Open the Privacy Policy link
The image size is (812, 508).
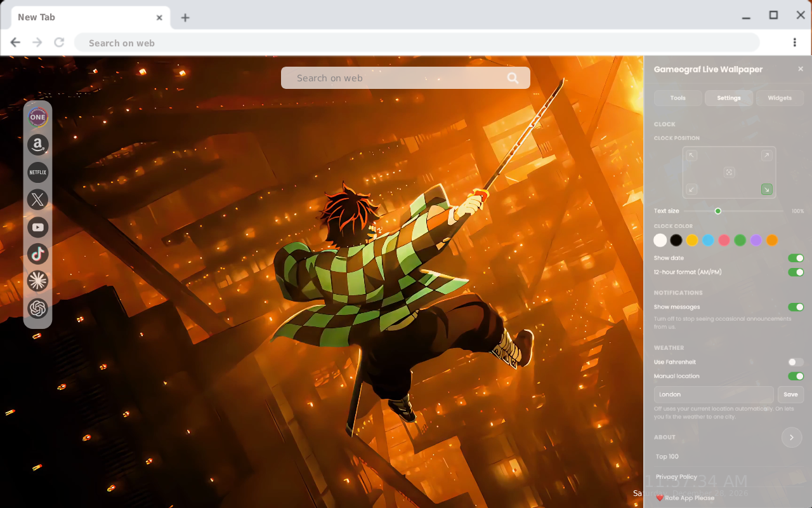[676, 477]
